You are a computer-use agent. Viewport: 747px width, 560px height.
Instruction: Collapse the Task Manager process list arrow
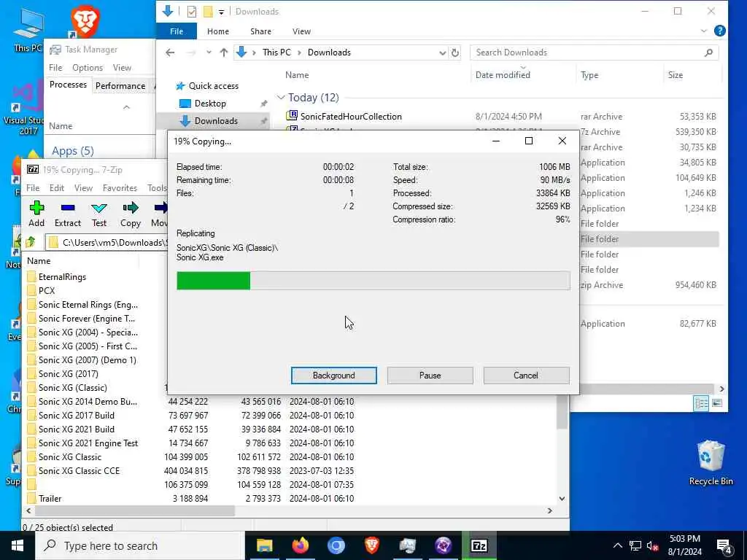pos(126,107)
